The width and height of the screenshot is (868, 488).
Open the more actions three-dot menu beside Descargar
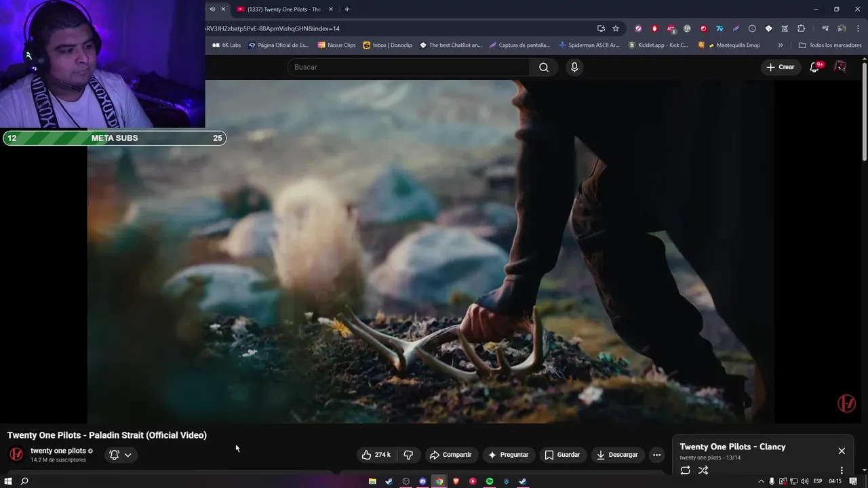point(656,455)
